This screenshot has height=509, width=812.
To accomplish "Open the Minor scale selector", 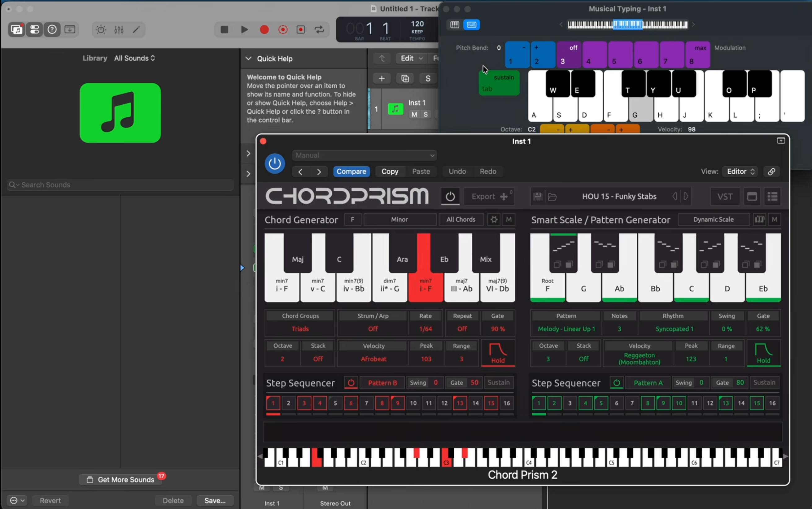I will coord(399,220).
